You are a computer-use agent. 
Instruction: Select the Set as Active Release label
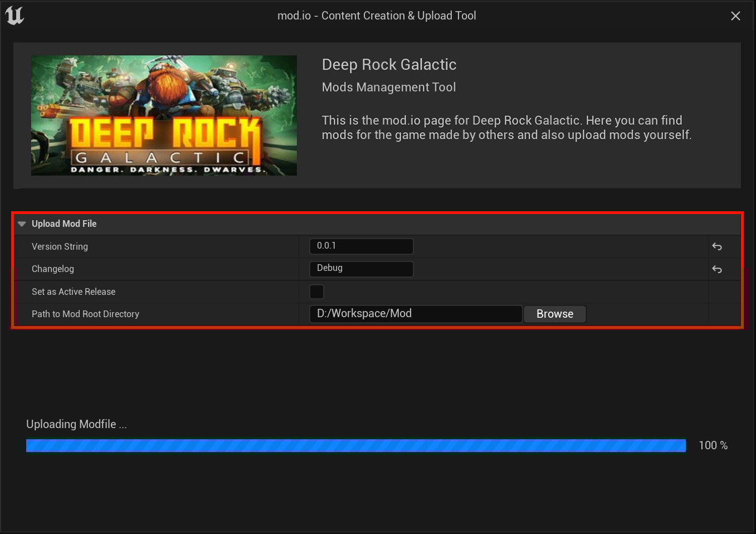click(x=74, y=292)
